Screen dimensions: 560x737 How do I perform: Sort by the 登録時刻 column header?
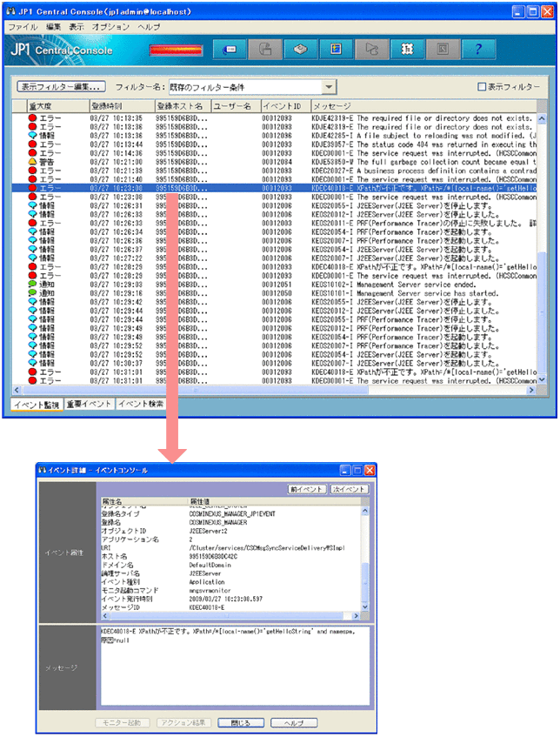(x=122, y=106)
